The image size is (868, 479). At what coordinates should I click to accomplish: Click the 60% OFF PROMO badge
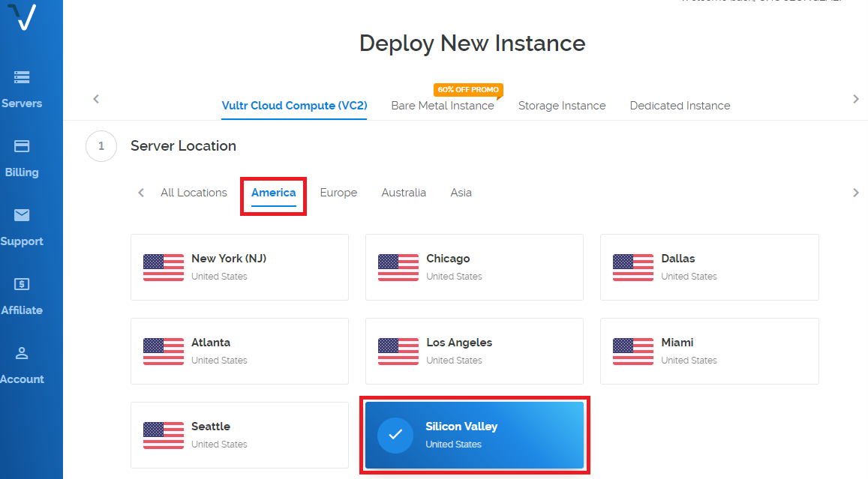point(468,90)
